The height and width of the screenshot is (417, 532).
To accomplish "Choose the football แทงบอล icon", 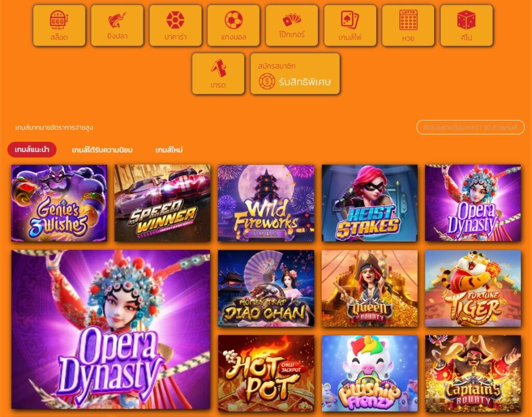I will [233, 25].
